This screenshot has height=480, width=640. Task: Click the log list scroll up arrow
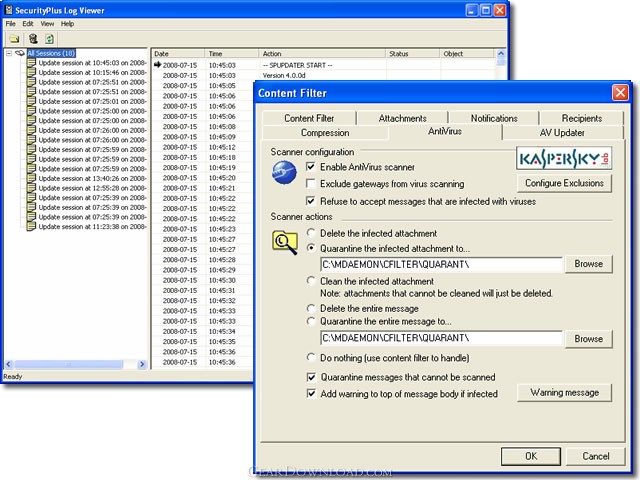pyautogui.click(x=501, y=53)
